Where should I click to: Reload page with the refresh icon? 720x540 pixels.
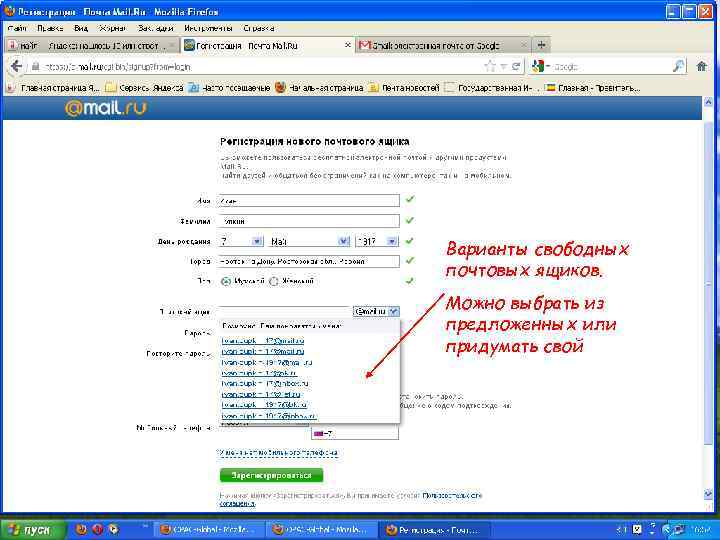click(x=516, y=67)
